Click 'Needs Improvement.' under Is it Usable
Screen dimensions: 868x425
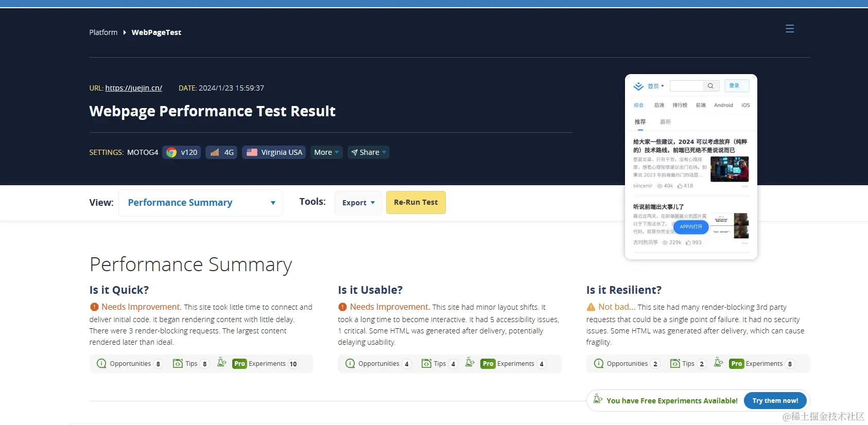[x=390, y=307]
